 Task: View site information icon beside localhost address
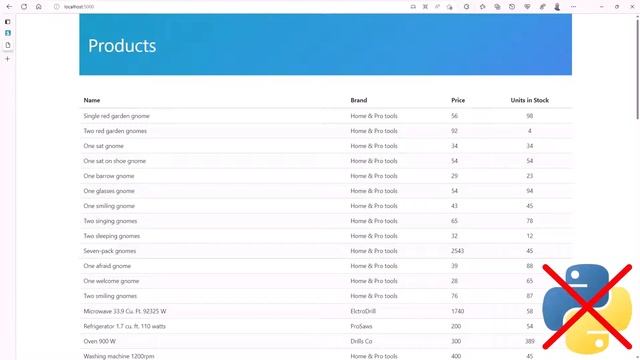[x=57, y=7]
